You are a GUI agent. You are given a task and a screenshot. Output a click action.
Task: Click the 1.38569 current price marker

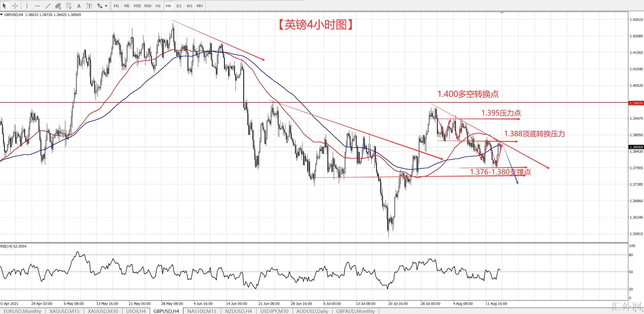636,147
